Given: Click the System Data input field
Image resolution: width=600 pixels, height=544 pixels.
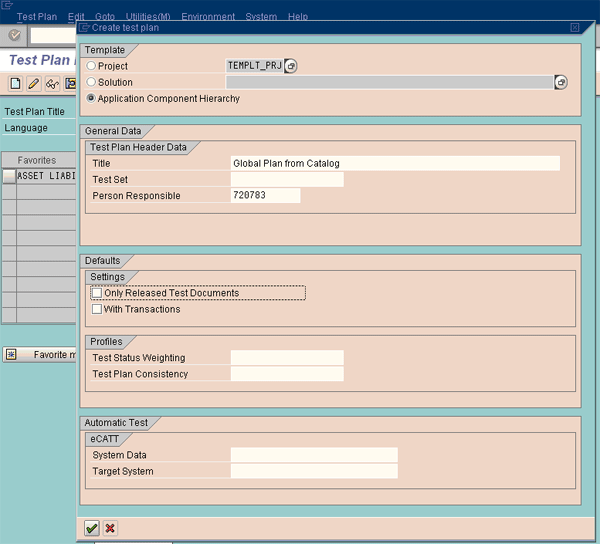Looking at the screenshot, I should click(x=314, y=455).
